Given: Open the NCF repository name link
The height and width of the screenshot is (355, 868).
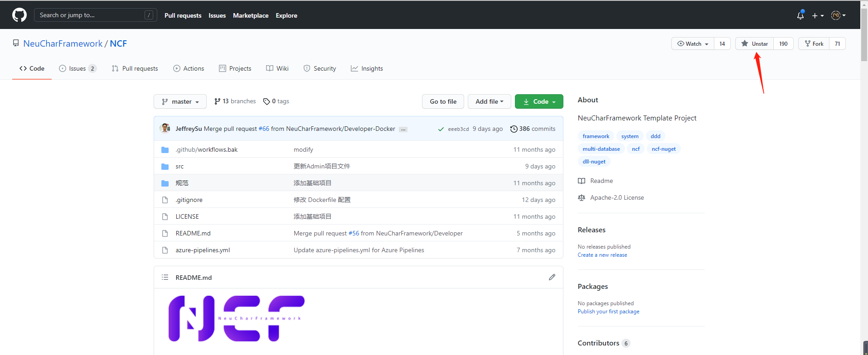Looking at the screenshot, I should coord(118,43).
